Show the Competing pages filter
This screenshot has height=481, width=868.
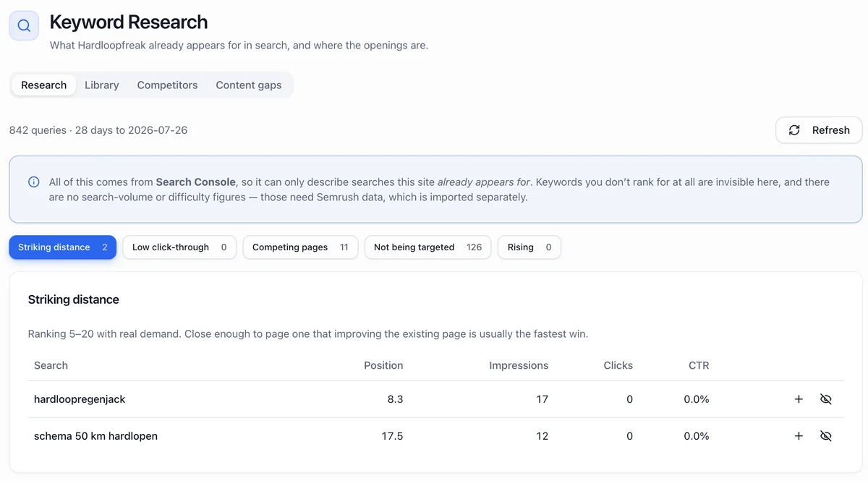300,247
